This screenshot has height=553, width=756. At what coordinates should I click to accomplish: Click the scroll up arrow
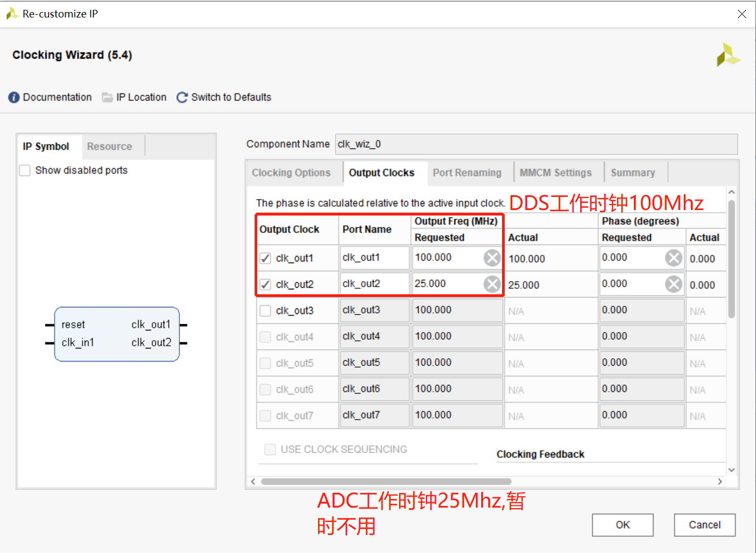pos(732,193)
